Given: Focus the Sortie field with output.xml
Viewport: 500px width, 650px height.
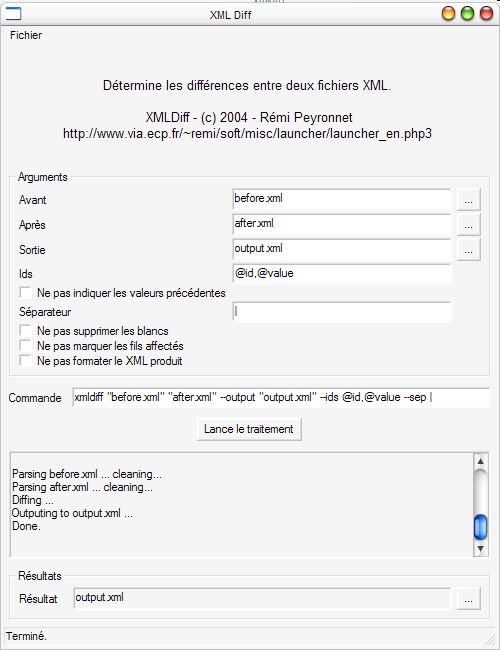Looking at the screenshot, I should pos(342,249).
